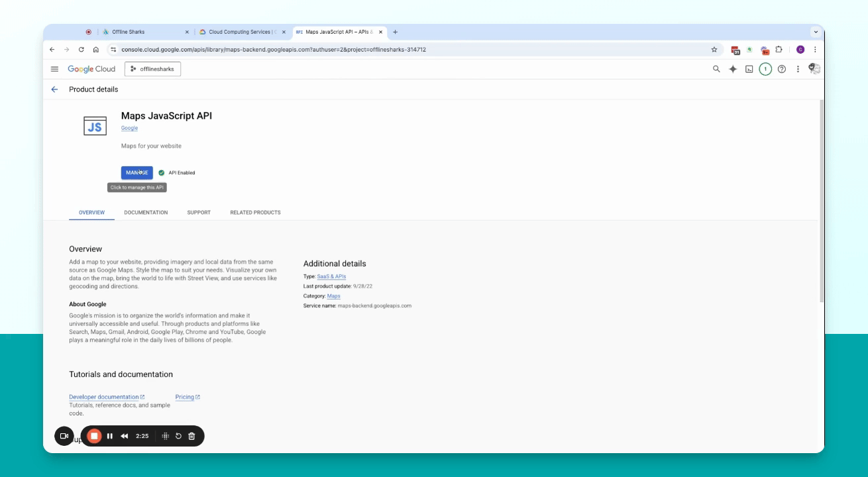868x477 pixels.
Task: Pause the screen recording
Action: coord(110,436)
